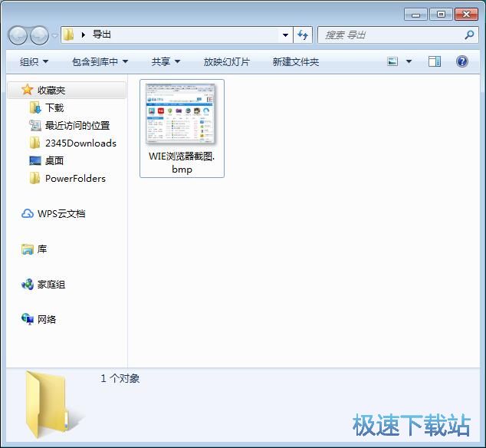Viewport: 486px width, 448px height.
Task: Expand the breadcrumb arrow before 导出
Action: [83, 35]
